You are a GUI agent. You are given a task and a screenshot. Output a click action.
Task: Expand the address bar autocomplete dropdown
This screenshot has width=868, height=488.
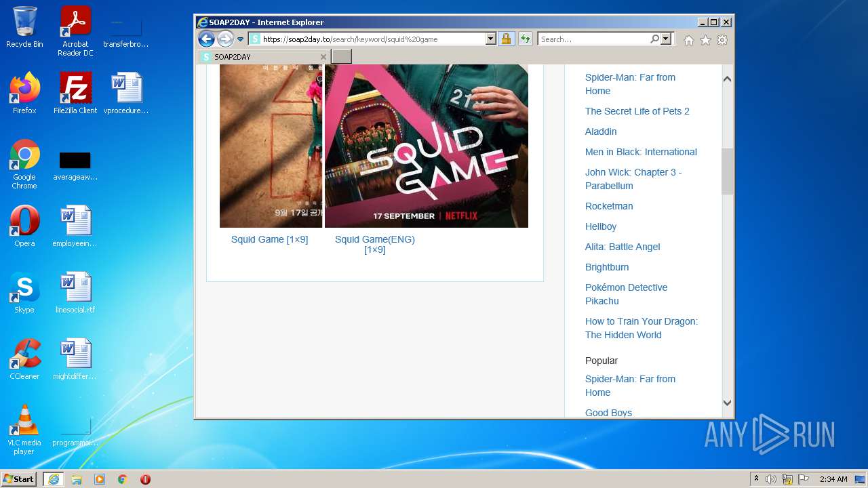(491, 39)
